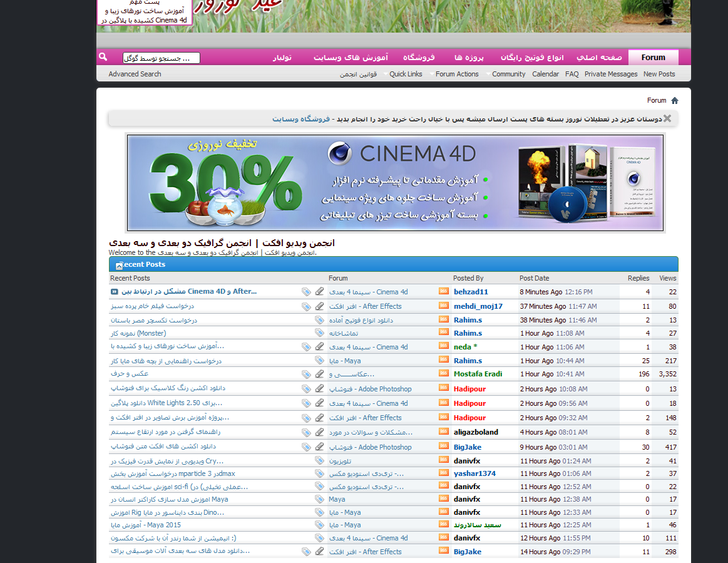Click RSS icon in aligazboland row
This screenshot has width=728, height=563.
tap(443, 431)
